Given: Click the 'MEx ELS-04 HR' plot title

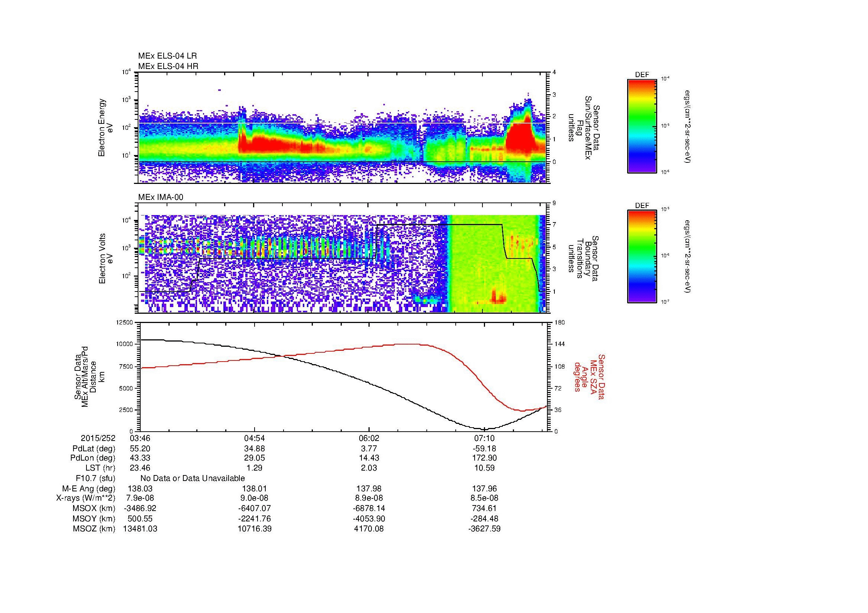Looking at the screenshot, I should [168, 66].
